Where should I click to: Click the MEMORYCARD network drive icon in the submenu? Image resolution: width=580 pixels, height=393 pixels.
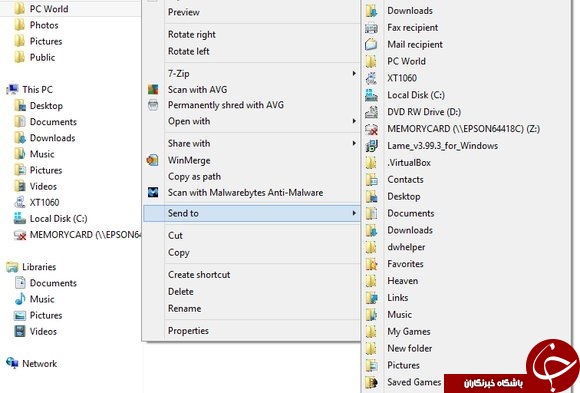tap(371, 129)
